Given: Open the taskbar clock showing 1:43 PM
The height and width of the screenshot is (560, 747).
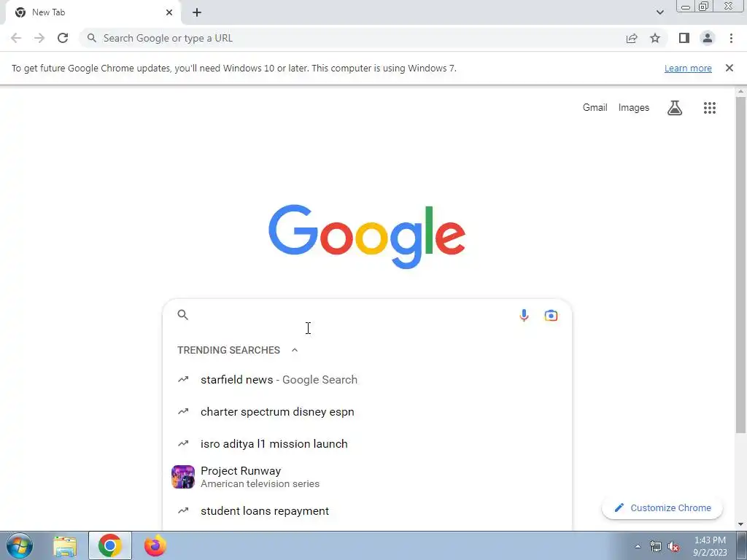Looking at the screenshot, I should [x=710, y=546].
